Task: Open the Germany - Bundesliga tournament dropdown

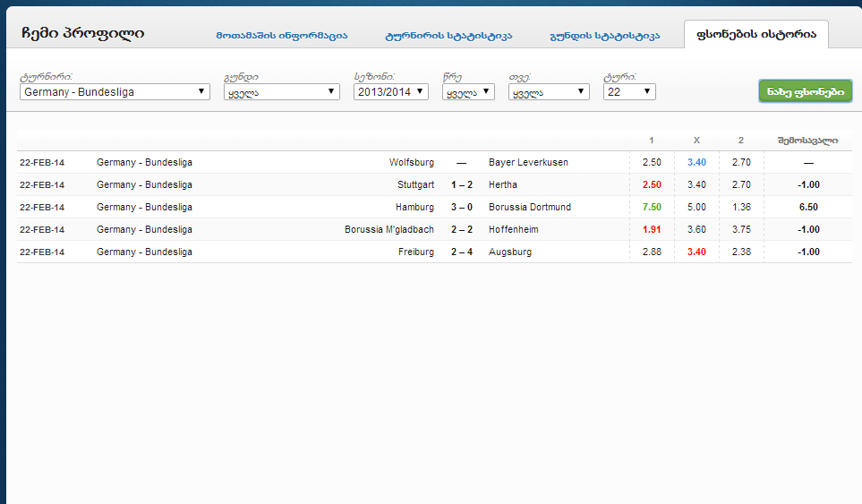Action: [115, 91]
